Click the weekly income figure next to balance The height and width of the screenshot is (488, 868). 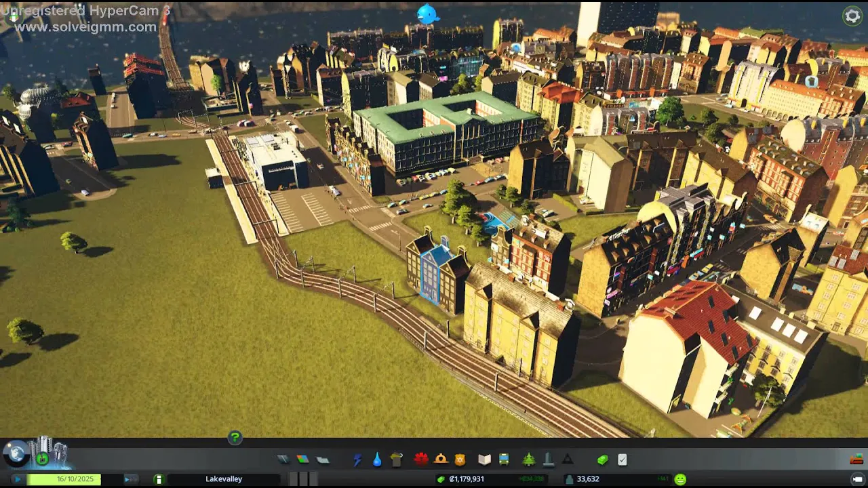532,479
